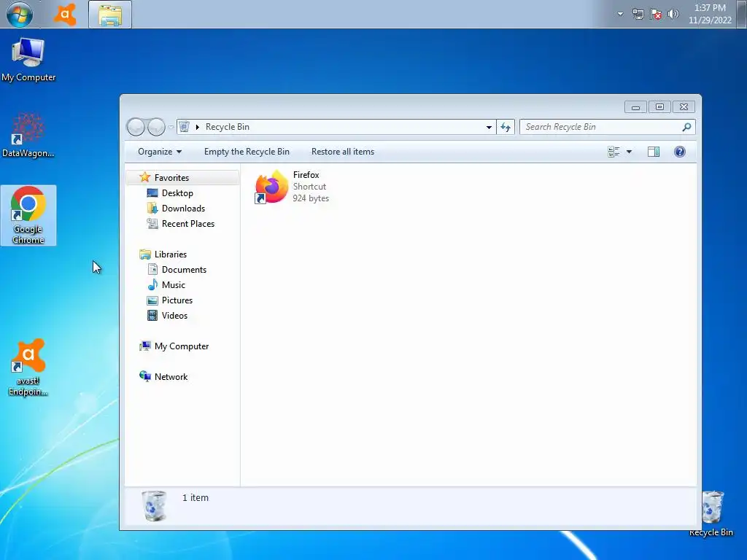Toggle the preview pane
This screenshot has width=747, height=560.
(654, 152)
